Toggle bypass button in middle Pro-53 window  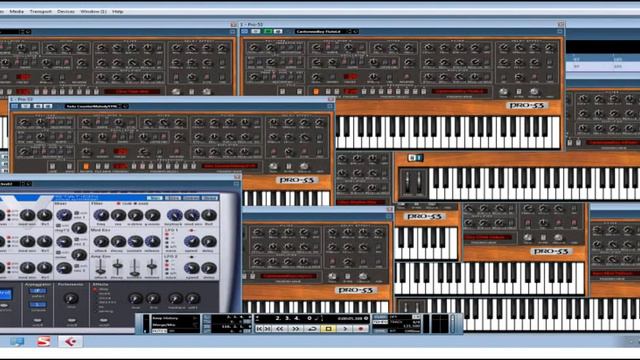point(15,106)
